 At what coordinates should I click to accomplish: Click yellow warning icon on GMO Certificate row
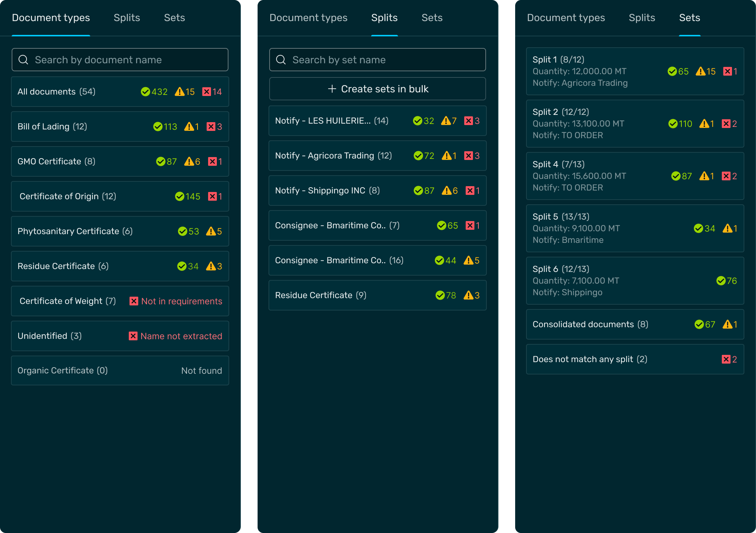(189, 161)
